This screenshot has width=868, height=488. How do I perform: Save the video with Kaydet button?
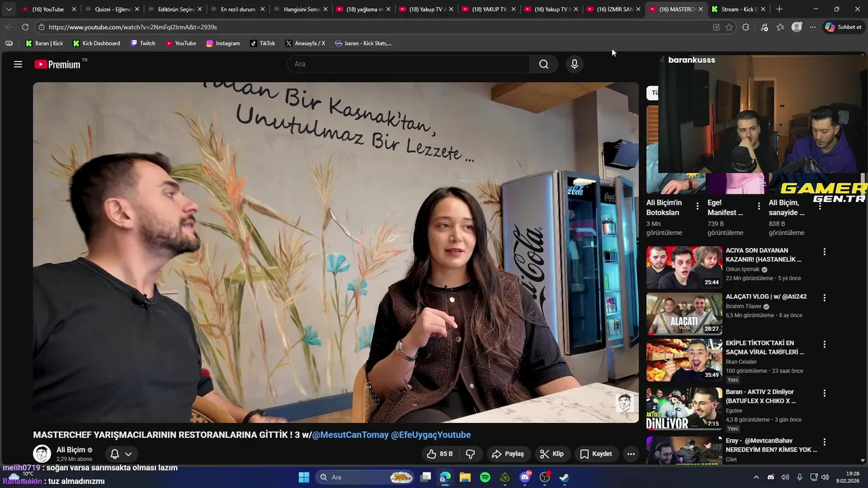tap(596, 454)
